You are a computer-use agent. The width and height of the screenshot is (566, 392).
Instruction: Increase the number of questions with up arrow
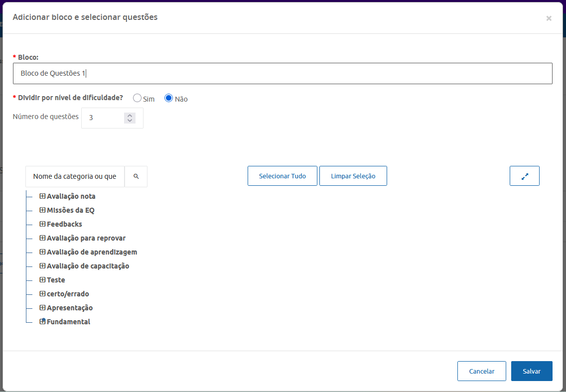click(130, 115)
